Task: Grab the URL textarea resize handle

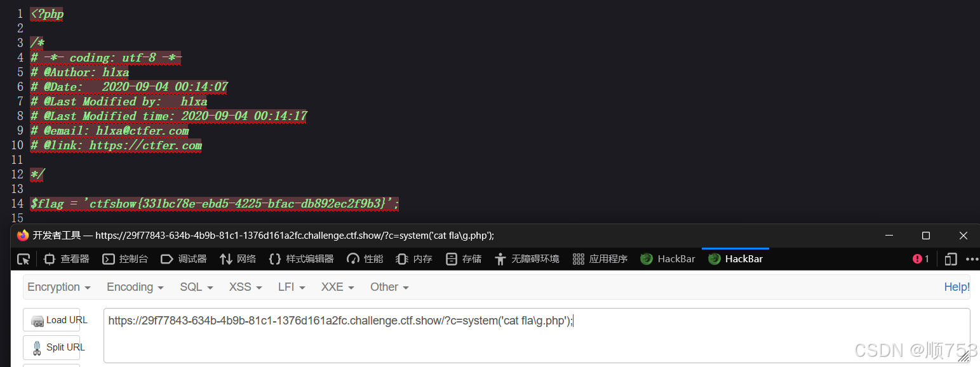Action: [964, 357]
